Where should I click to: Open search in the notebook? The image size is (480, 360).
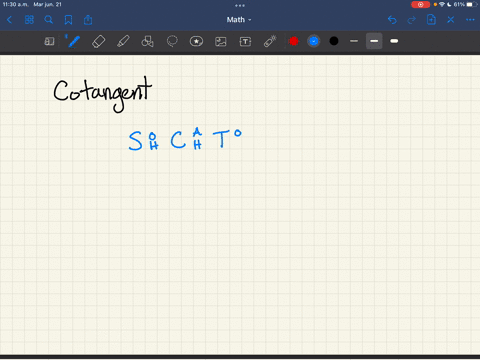click(x=49, y=20)
